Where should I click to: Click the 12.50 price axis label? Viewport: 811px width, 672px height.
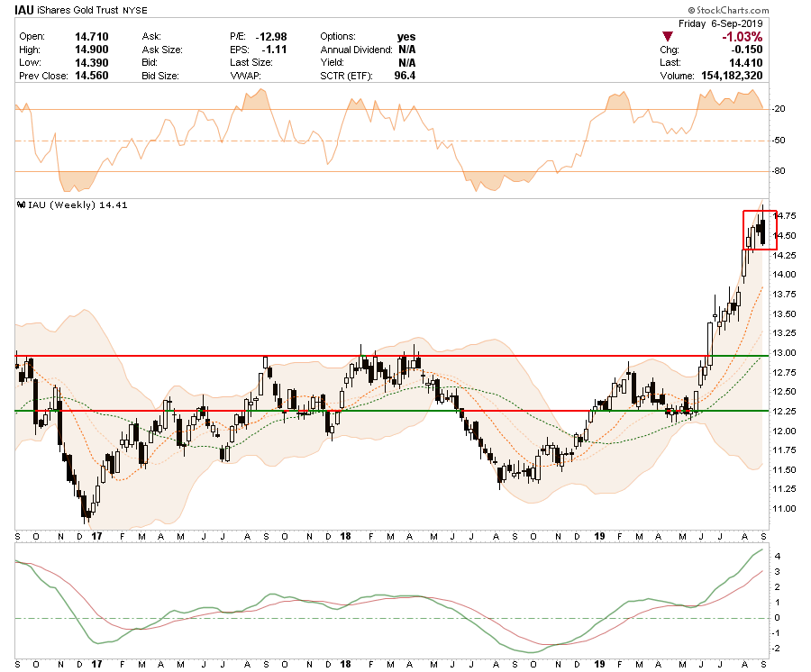pos(784,391)
